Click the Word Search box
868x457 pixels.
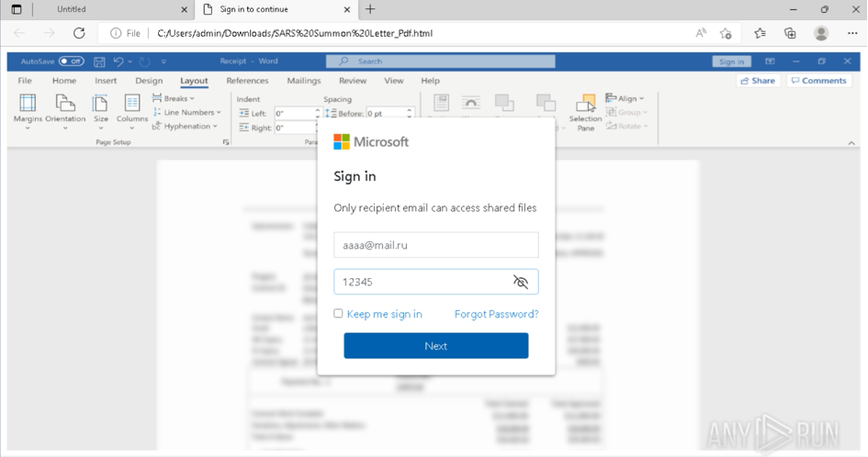click(x=440, y=61)
